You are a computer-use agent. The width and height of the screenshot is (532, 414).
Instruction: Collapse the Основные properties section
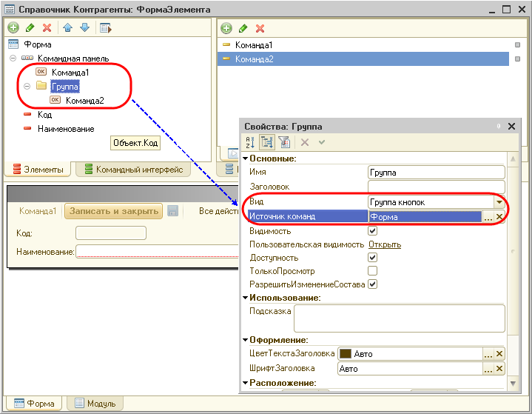(246, 158)
